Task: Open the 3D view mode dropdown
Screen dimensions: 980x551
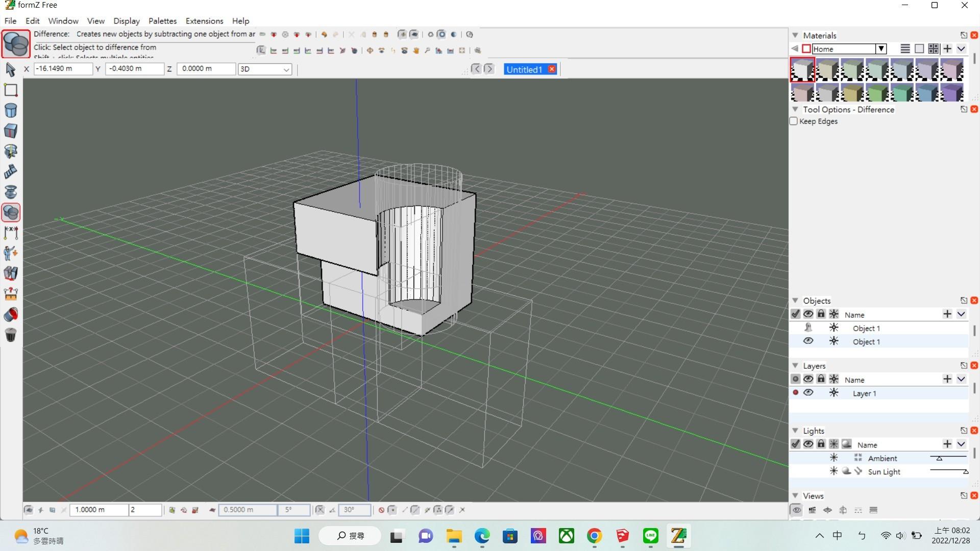Action: [265, 69]
